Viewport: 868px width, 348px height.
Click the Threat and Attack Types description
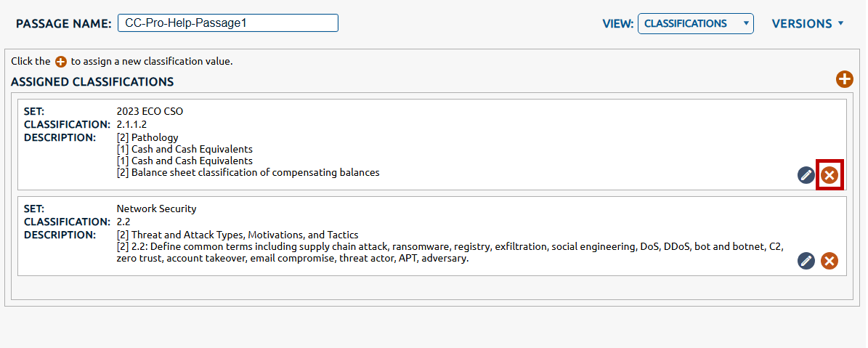tap(238, 235)
